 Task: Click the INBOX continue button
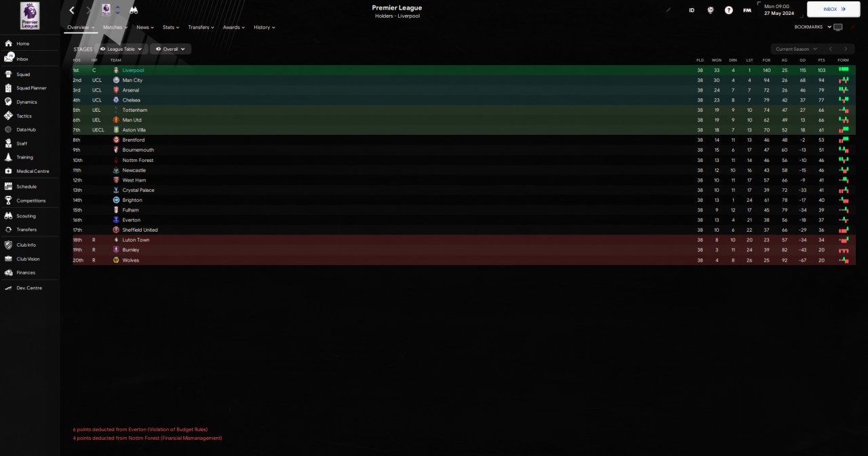[x=833, y=9]
